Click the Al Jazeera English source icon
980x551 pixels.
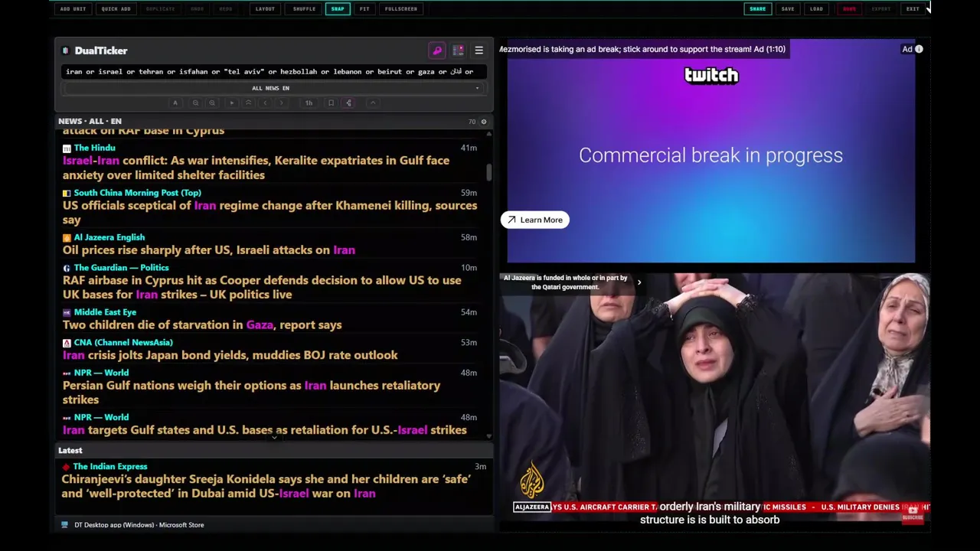click(67, 238)
